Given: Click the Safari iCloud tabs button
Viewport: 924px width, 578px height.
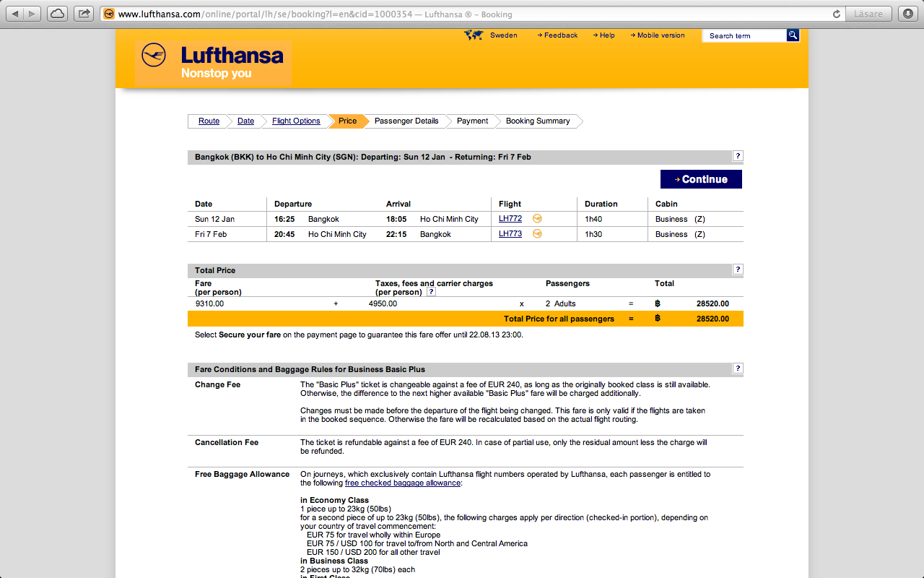Looking at the screenshot, I should point(57,14).
